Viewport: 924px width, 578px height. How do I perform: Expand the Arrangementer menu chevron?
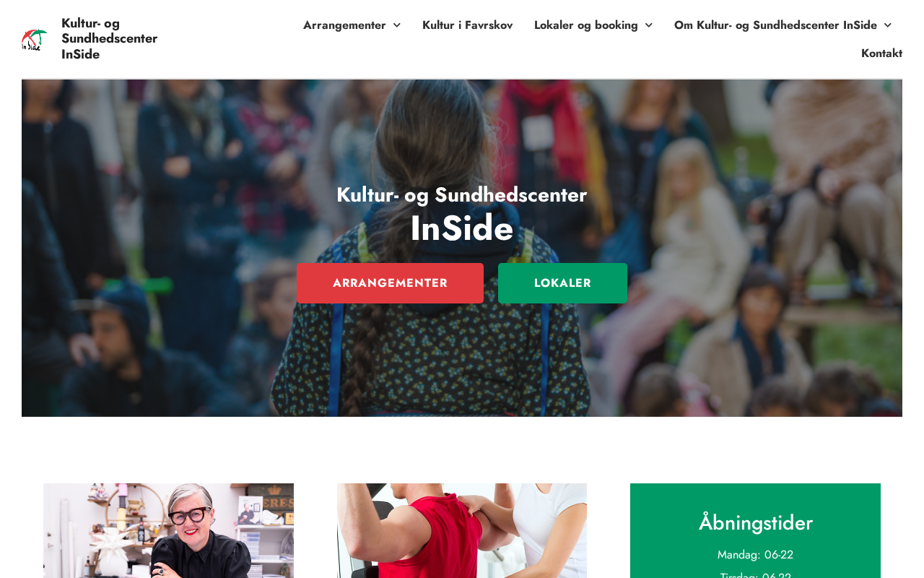pos(396,25)
